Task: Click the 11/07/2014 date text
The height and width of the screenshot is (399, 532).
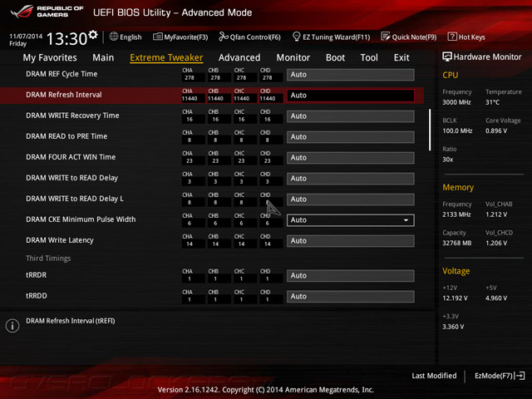Action: click(26, 36)
